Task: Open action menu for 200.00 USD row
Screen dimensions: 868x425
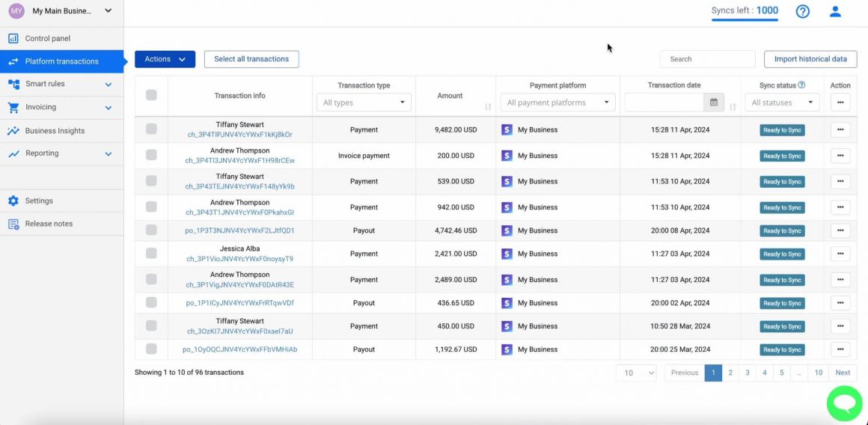Action: coord(840,156)
